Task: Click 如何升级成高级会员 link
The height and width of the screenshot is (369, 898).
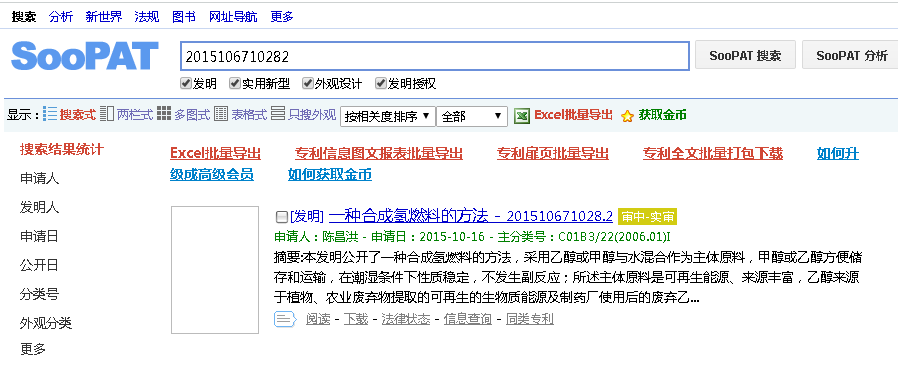Action: (x=212, y=174)
